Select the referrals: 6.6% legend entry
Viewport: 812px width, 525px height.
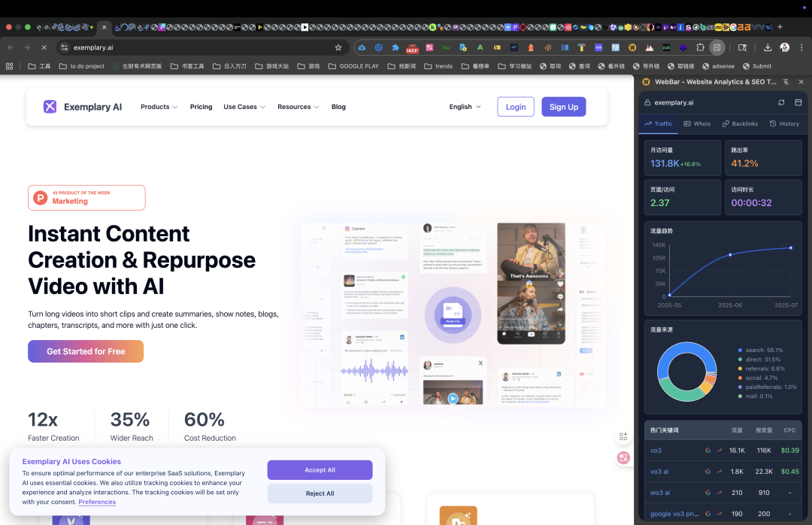[761, 369]
